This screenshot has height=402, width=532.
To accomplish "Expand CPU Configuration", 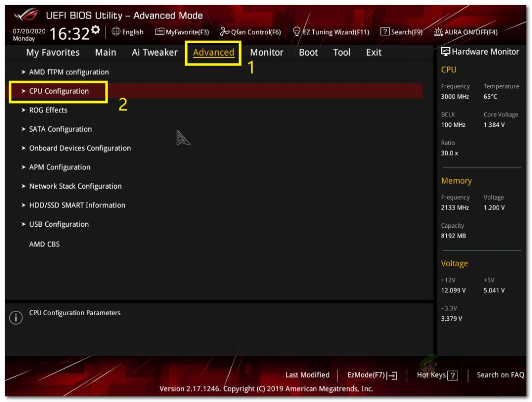I will [59, 90].
